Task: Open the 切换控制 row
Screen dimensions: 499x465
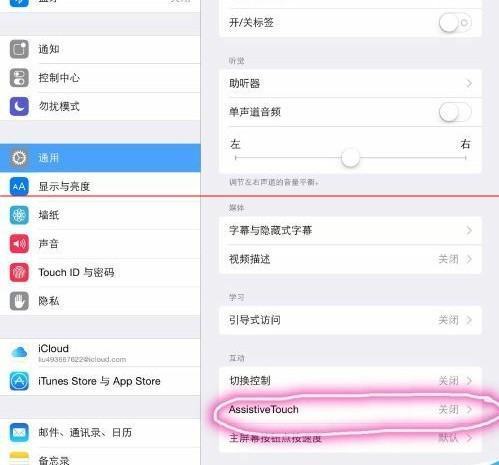Action: (x=350, y=381)
